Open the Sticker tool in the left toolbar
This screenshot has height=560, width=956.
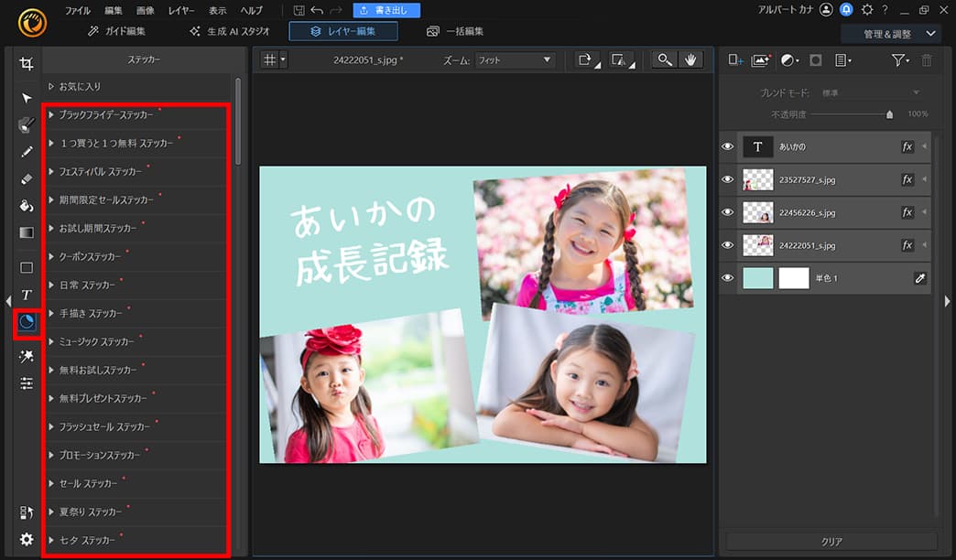(x=27, y=322)
